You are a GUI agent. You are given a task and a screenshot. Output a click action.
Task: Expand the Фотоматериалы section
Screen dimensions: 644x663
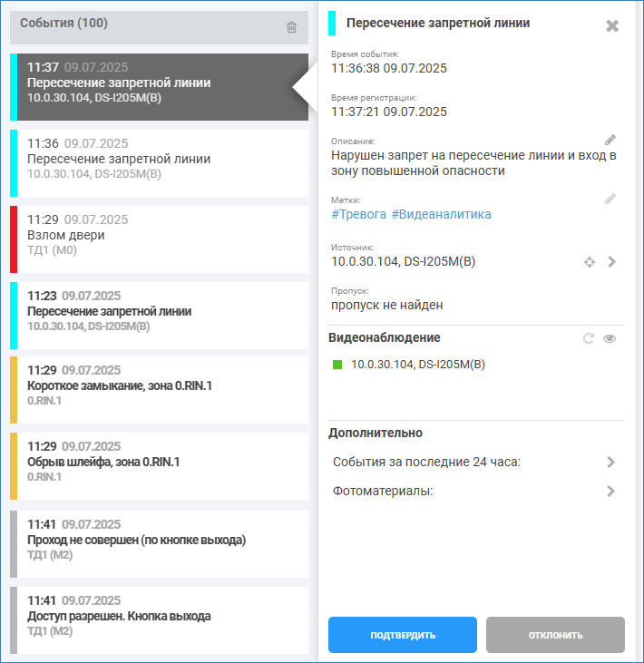(473, 491)
